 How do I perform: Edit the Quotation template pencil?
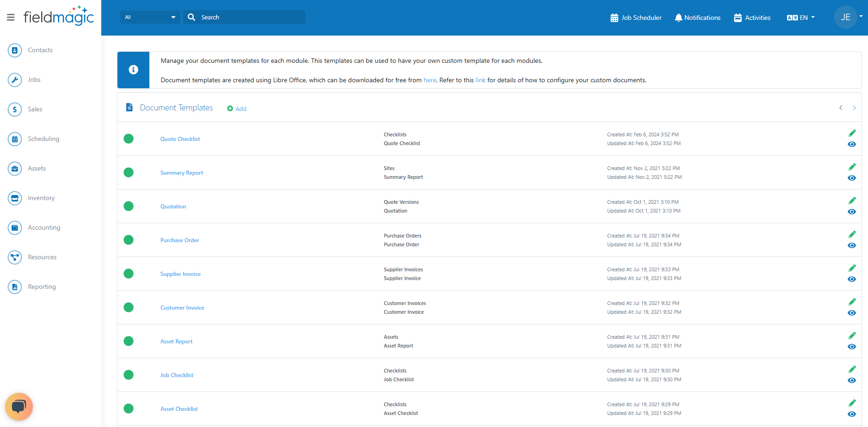tap(852, 201)
